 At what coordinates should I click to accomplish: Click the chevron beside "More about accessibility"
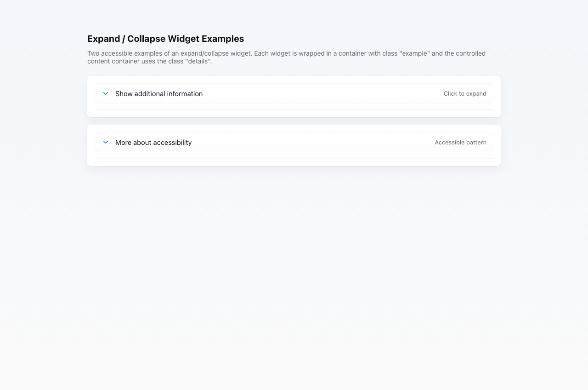coord(105,142)
